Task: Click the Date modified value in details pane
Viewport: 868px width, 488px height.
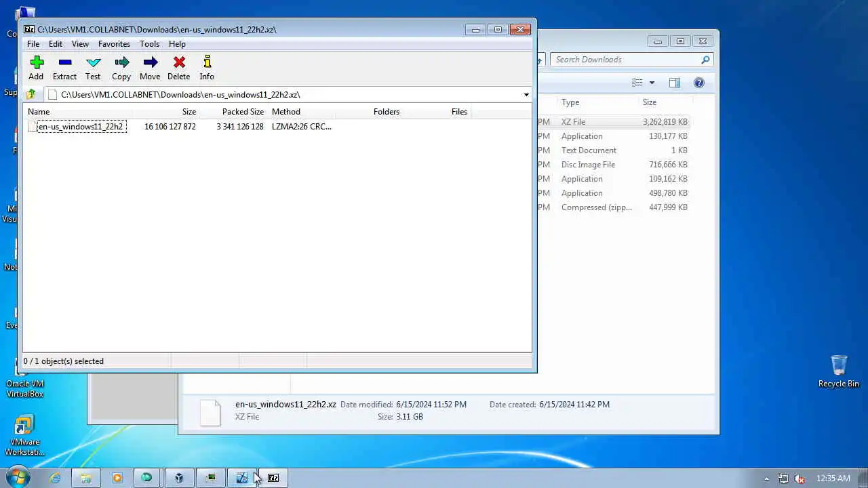Action: (x=431, y=405)
